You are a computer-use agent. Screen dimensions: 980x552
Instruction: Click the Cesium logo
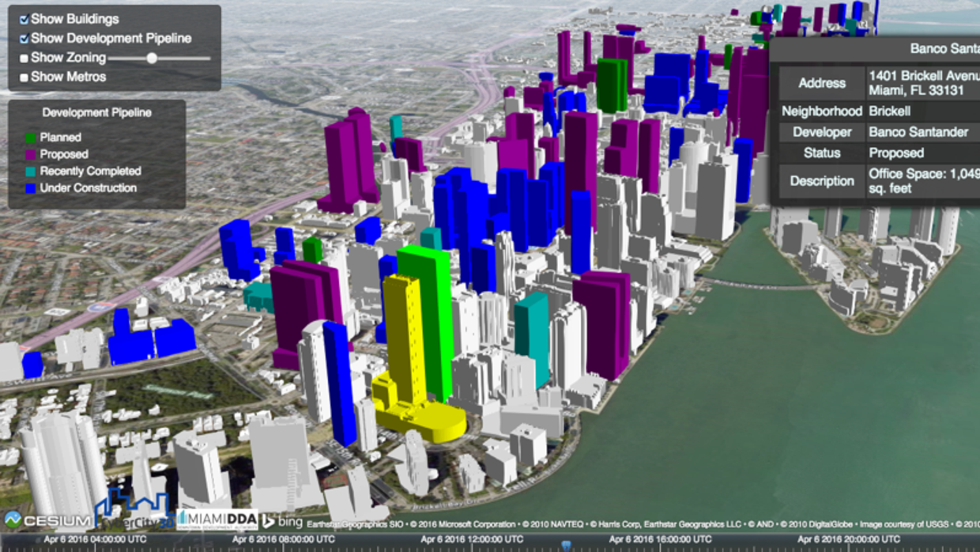coord(49,520)
